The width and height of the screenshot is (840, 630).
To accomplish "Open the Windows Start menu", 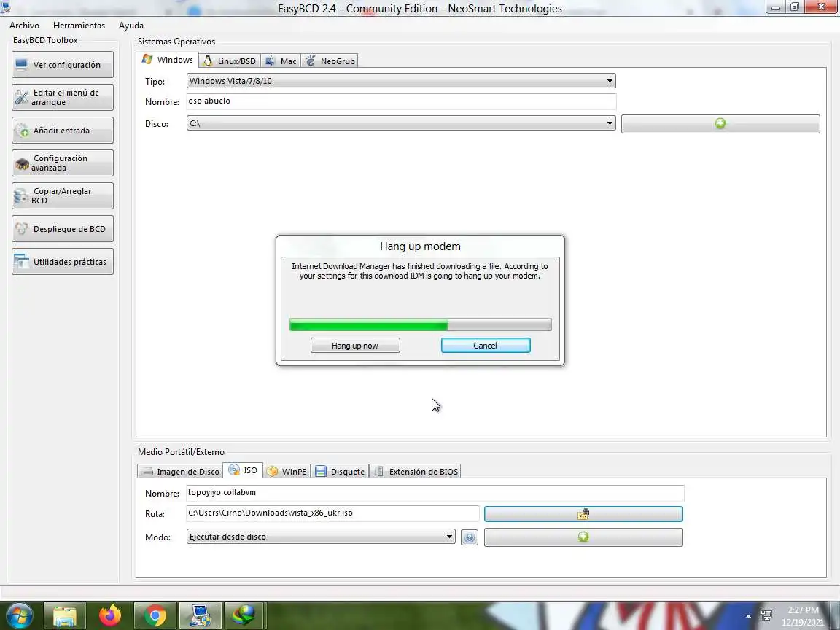I will pyautogui.click(x=19, y=615).
